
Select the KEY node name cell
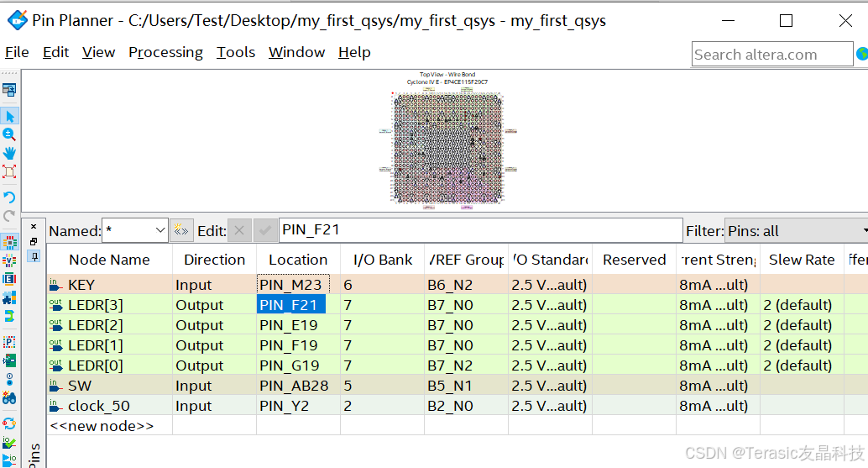110,285
